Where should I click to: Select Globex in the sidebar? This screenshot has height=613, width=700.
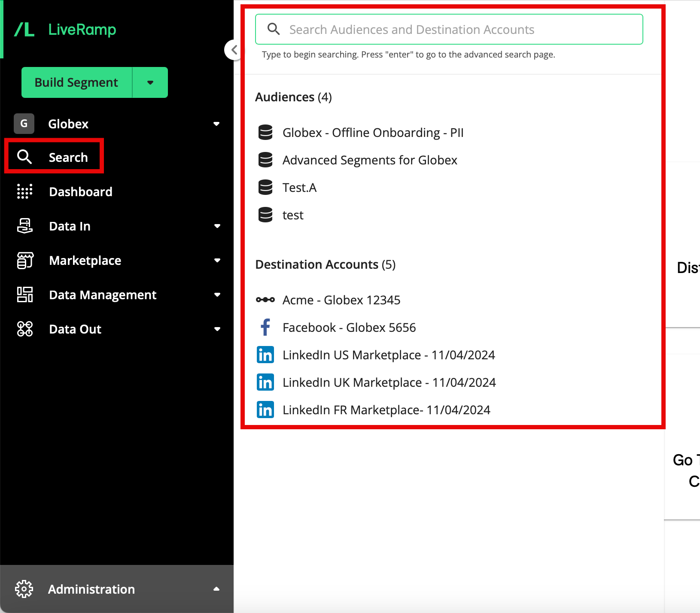coord(68,124)
